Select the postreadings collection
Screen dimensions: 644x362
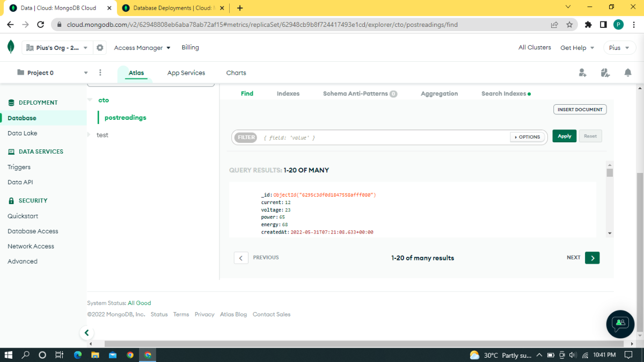(x=126, y=118)
